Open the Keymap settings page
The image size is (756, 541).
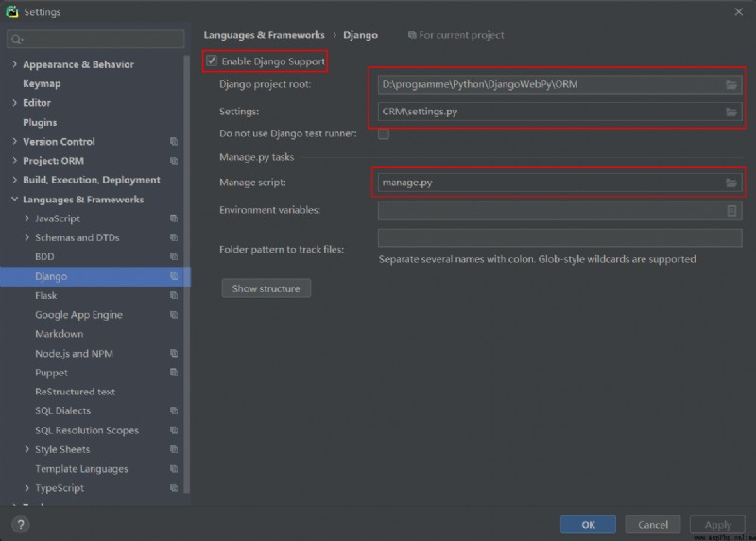[x=42, y=83]
